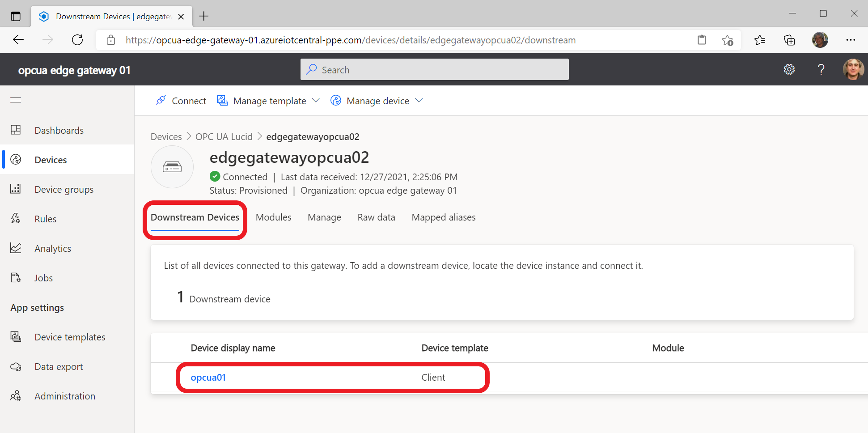
Task: Click the Rules lightning icon
Action: pyautogui.click(x=16, y=218)
